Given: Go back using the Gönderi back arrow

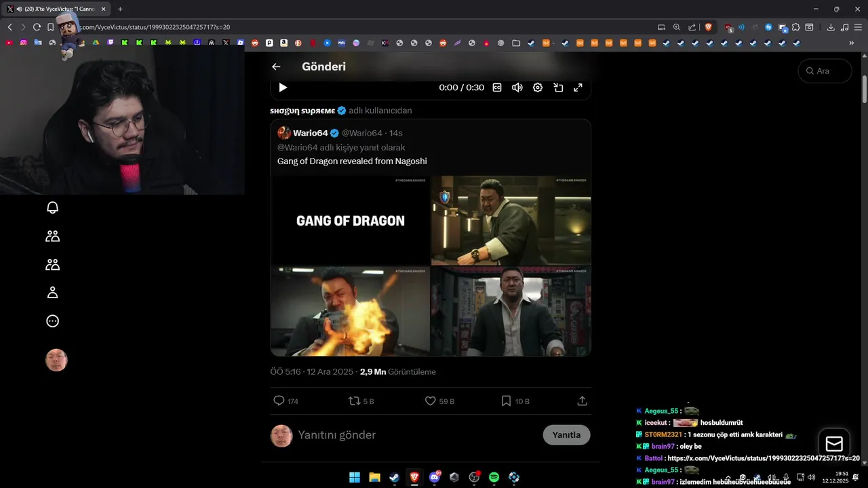Looking at the screenshot, I should click(276, 66).
